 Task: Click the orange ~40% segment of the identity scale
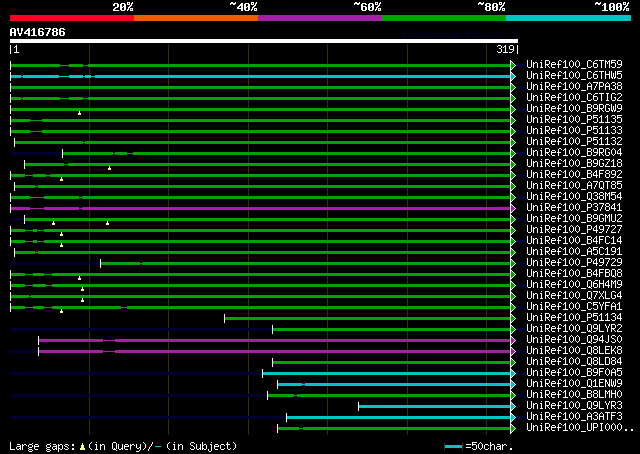pyautogui.click(x=196, y=18)
